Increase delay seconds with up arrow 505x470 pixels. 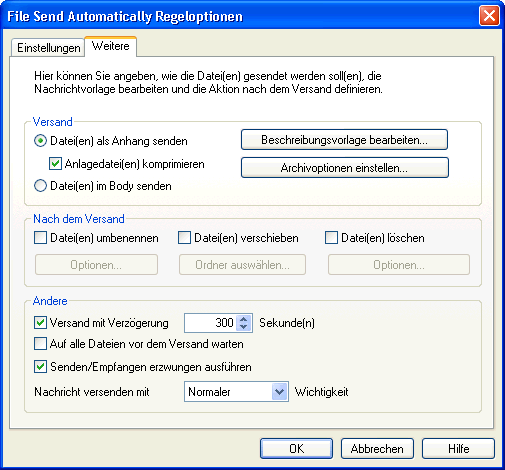[x=244, y=319]
